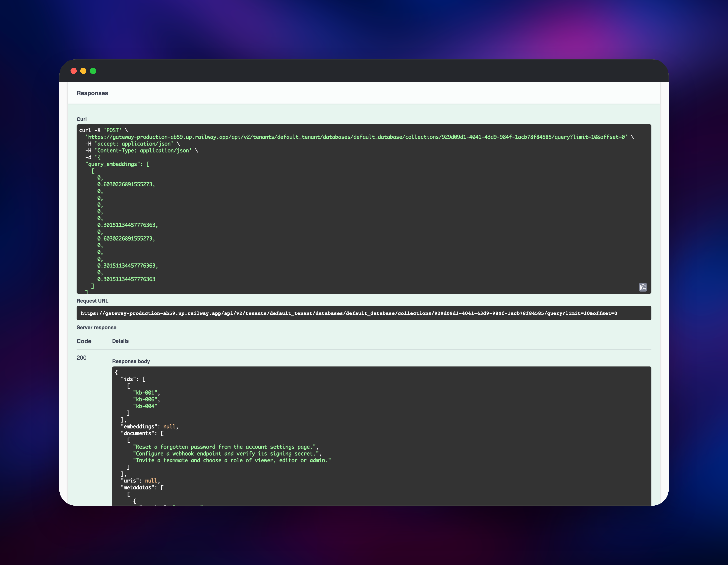Click the "ids" key in response body

point(128,379)
